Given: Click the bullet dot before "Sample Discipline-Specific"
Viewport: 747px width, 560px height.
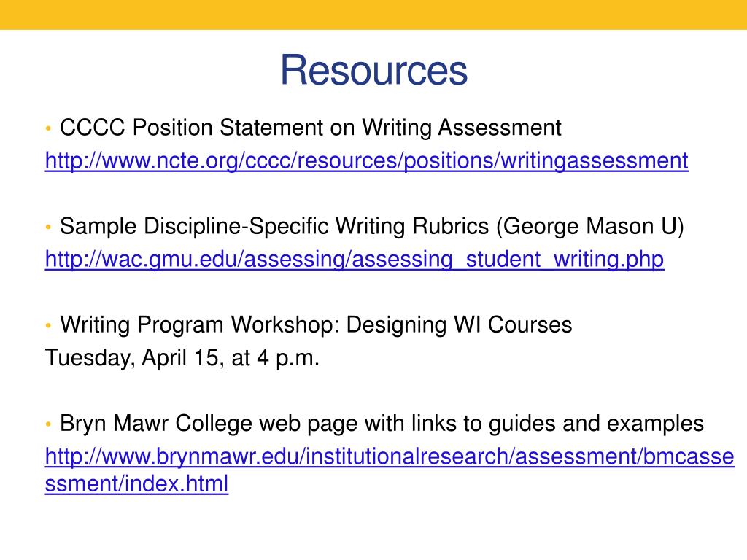Looking at the screenshot, I should click(x=48, y=227).
